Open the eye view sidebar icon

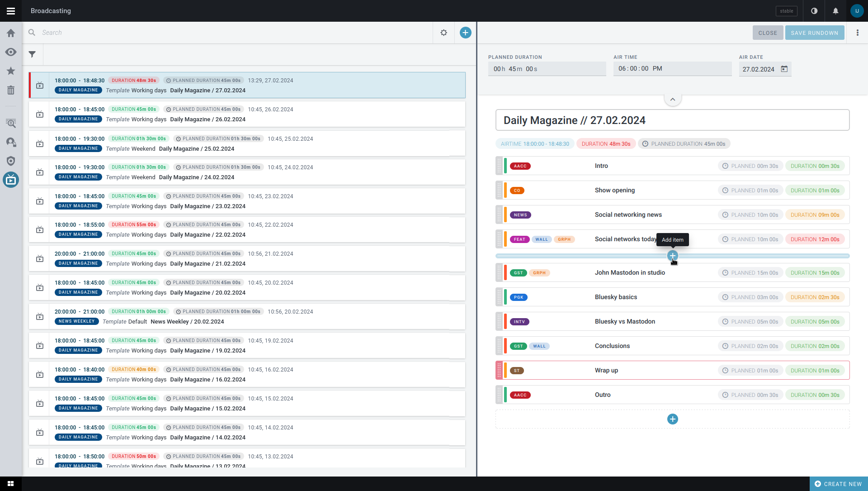(11, 52)
